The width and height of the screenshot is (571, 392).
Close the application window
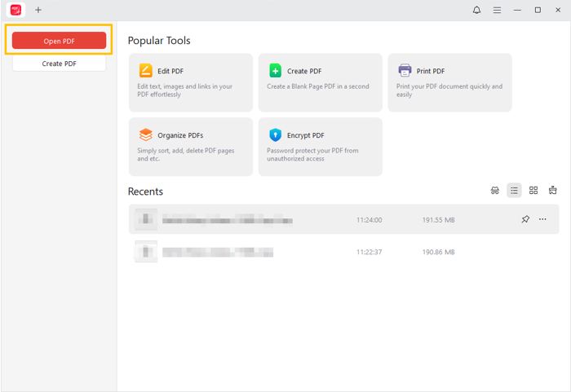pos(558,11)
